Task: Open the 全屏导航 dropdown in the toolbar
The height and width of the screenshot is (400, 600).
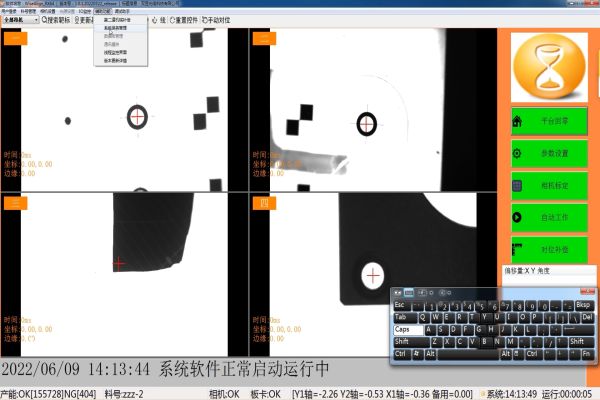Action: pyautogui.click(x=36, y=20)
